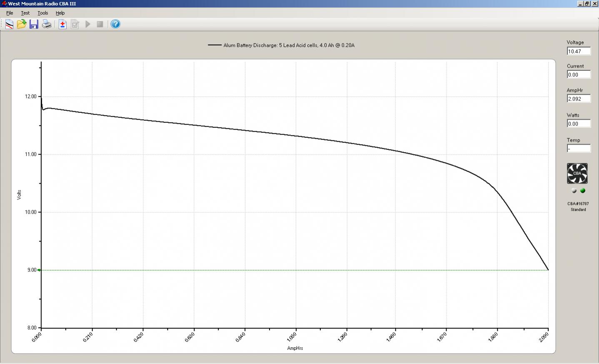Image resolution: width=599 pixels, height=364 pixels.
Task: Open the File menu
Action: click(10, 13)
